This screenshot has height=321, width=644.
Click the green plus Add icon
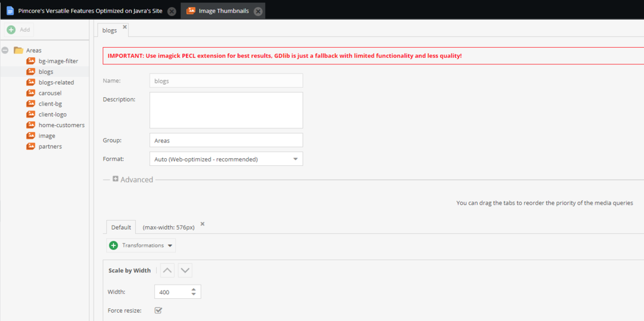(11, 30)
